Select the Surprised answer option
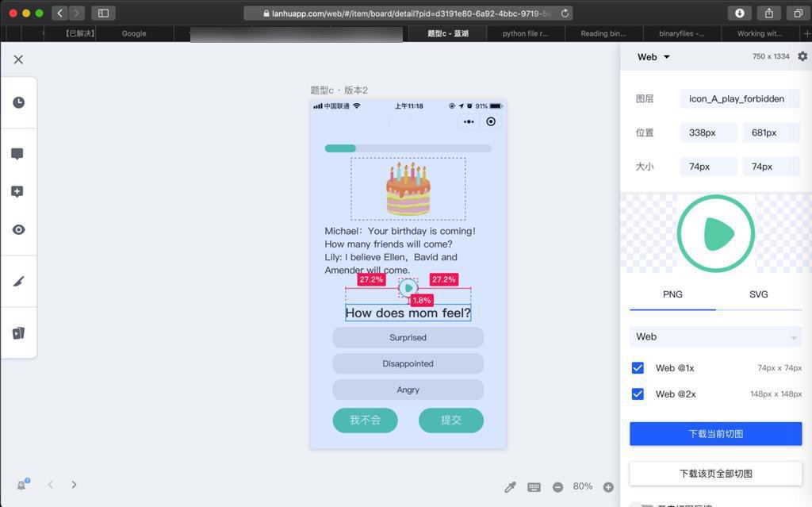This screenshot has height=507, width=812. pyautogui.click(x=408, y=337)
